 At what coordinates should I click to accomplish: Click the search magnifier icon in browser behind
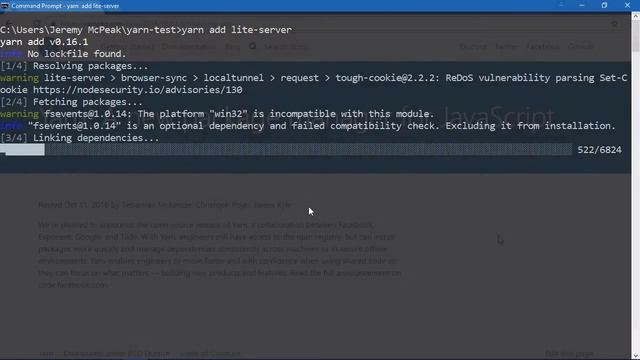pos(253,46)
